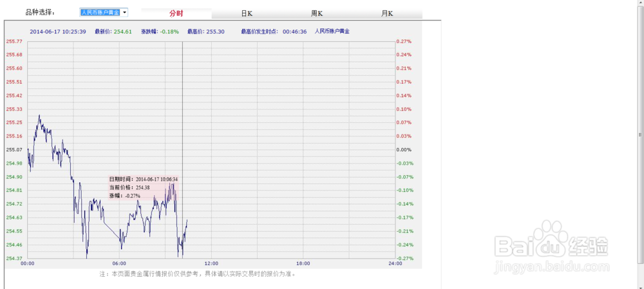644x289 pixels.
Task: Click the 品种选择 label
Action: 40,13
